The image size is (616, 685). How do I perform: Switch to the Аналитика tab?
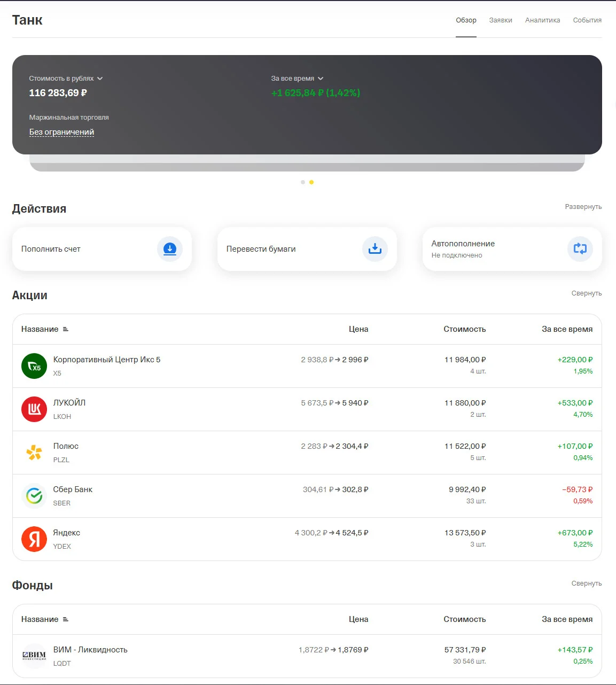[542, 20]
